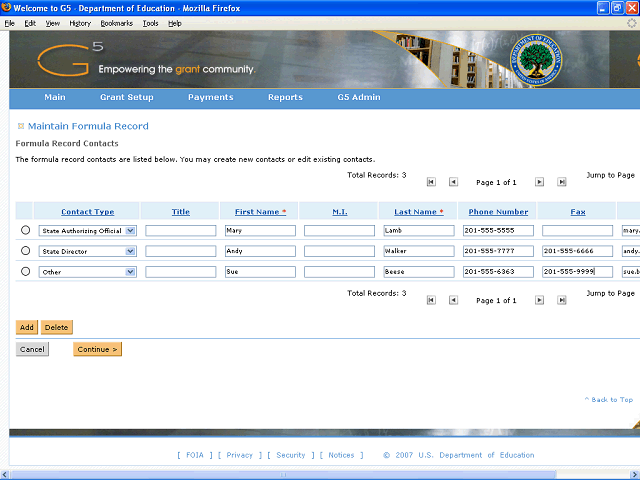Viewport: 640px width, 480px height.
Task: Select the radio button for Sue Beese
Action: [26, 271]
